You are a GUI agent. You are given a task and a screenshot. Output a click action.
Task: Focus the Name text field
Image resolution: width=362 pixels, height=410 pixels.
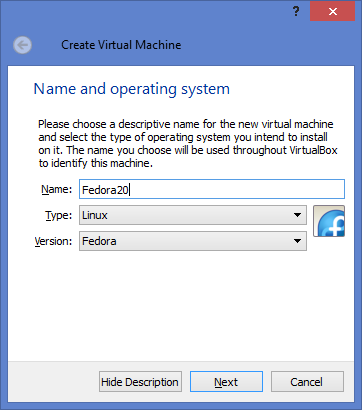212,189
